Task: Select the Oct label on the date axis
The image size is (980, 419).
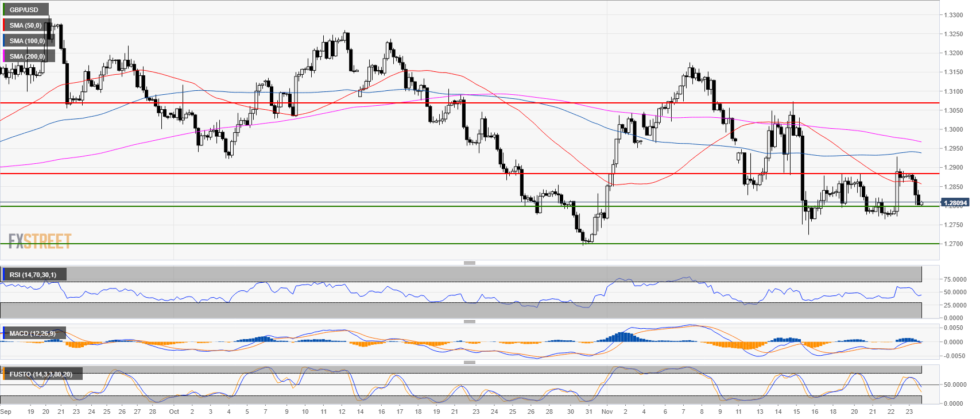Action: pyautogui.click(x=174, y=412)
